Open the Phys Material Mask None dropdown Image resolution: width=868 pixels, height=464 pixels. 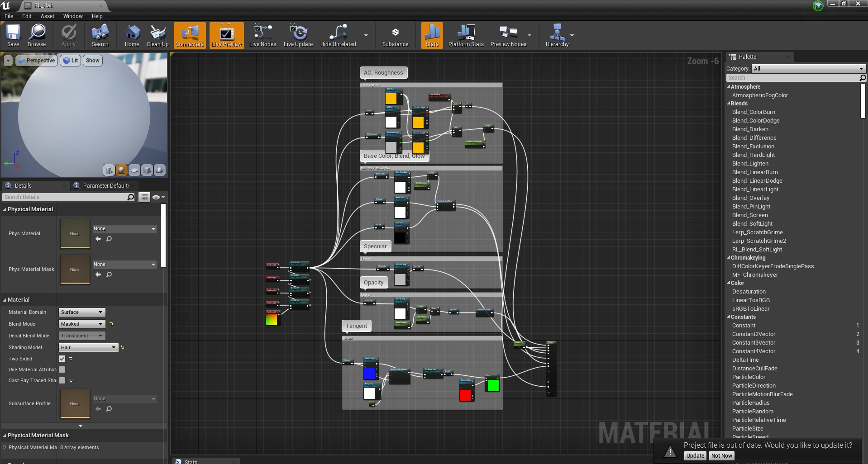point(124,265)
